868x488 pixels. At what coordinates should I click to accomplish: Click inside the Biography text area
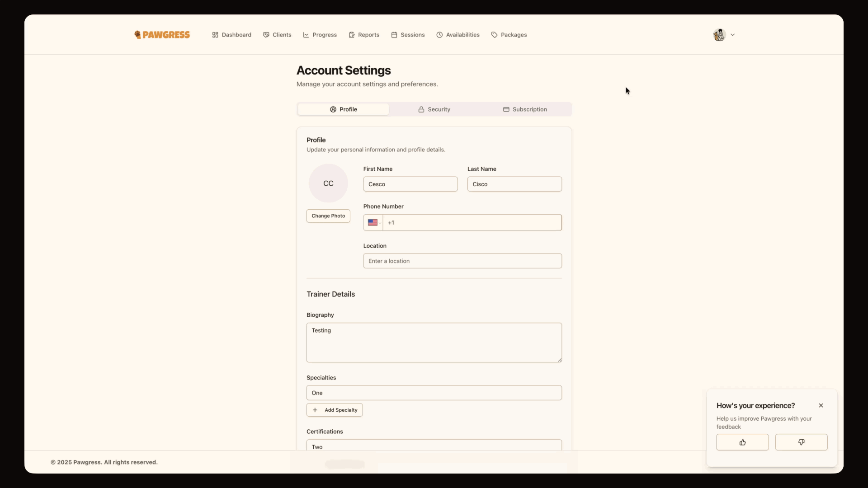tap(434, 342)
